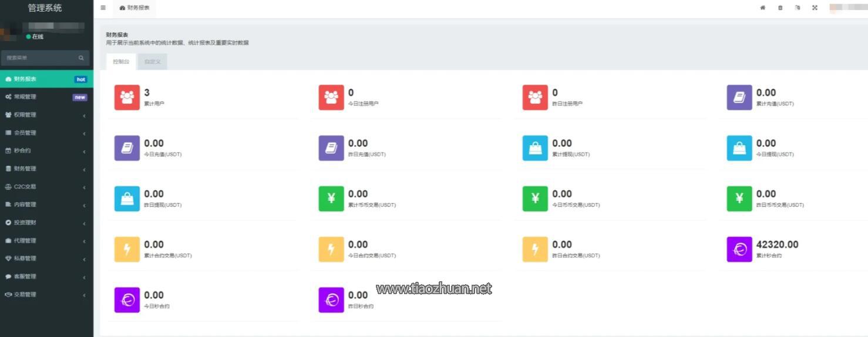Click the 在线 online status indicator

pyautogui.click(x=35, y=36)
